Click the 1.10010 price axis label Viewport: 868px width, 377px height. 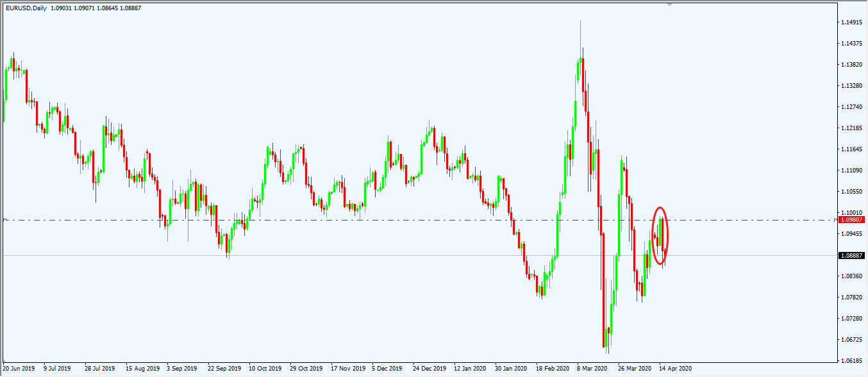pos(851,213)
